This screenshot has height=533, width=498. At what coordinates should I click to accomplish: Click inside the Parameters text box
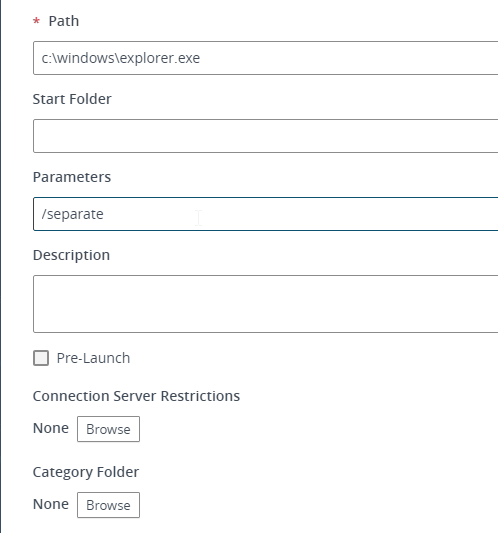[x=265, y=214]
